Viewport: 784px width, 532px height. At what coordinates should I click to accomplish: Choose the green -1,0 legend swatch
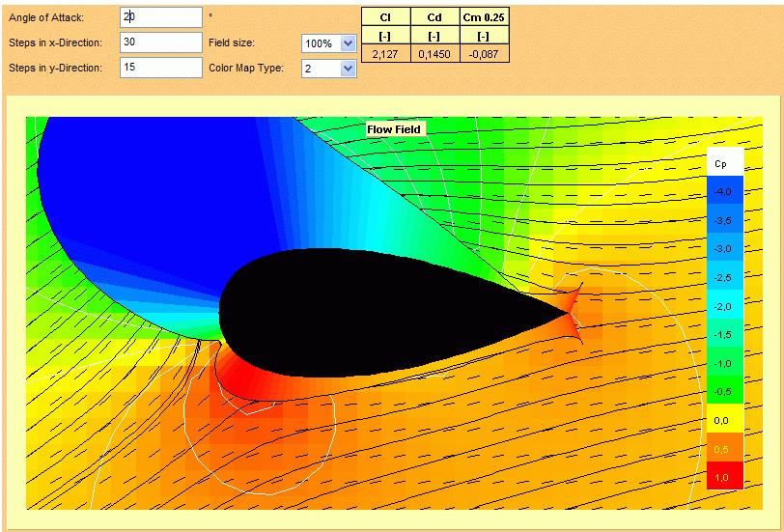click(x=723, y=363)
